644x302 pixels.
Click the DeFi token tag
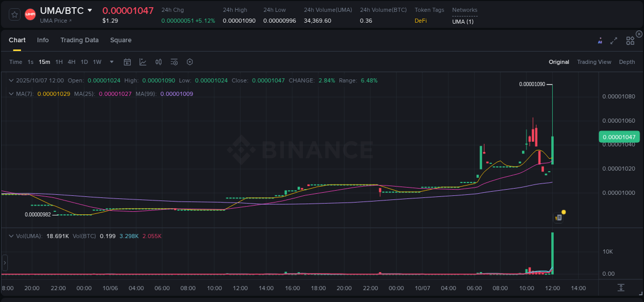tap(420, 21)
